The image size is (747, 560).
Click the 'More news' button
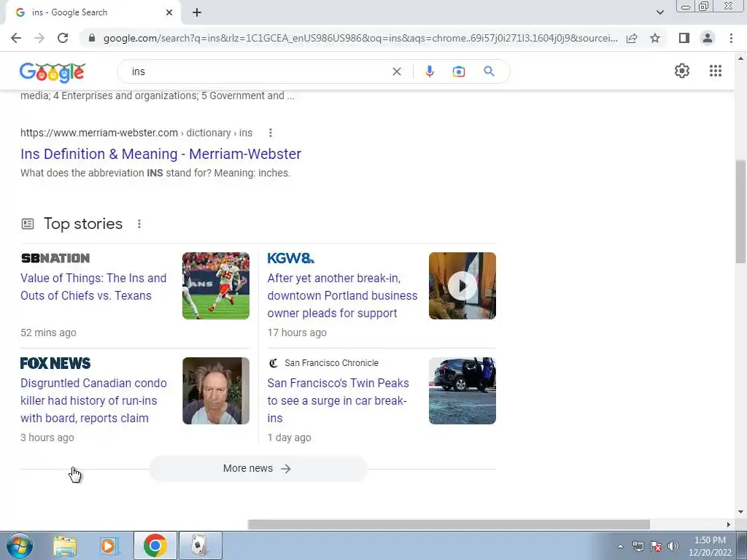point(258,469)
